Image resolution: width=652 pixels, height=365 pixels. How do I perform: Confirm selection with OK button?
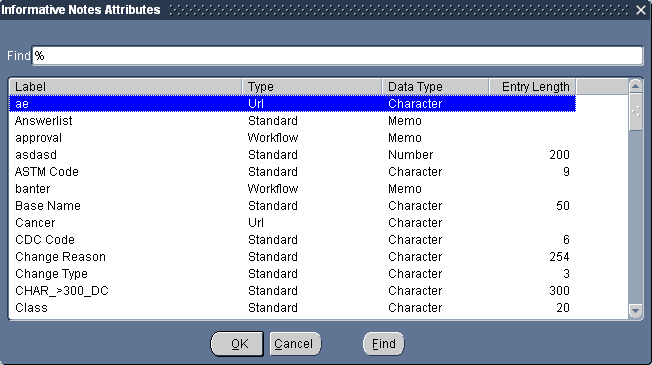coord(237,344)
